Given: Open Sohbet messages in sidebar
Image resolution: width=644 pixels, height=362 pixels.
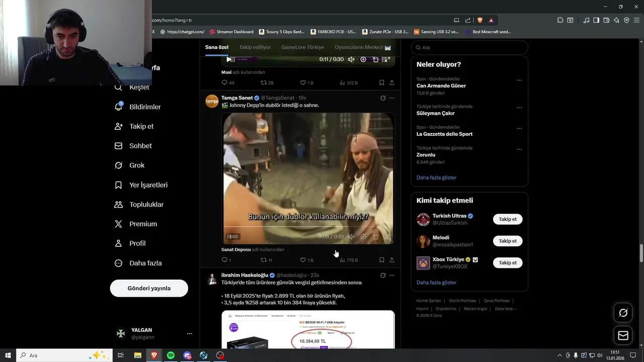Looking at the screenshot, I should tap(133, 146).
